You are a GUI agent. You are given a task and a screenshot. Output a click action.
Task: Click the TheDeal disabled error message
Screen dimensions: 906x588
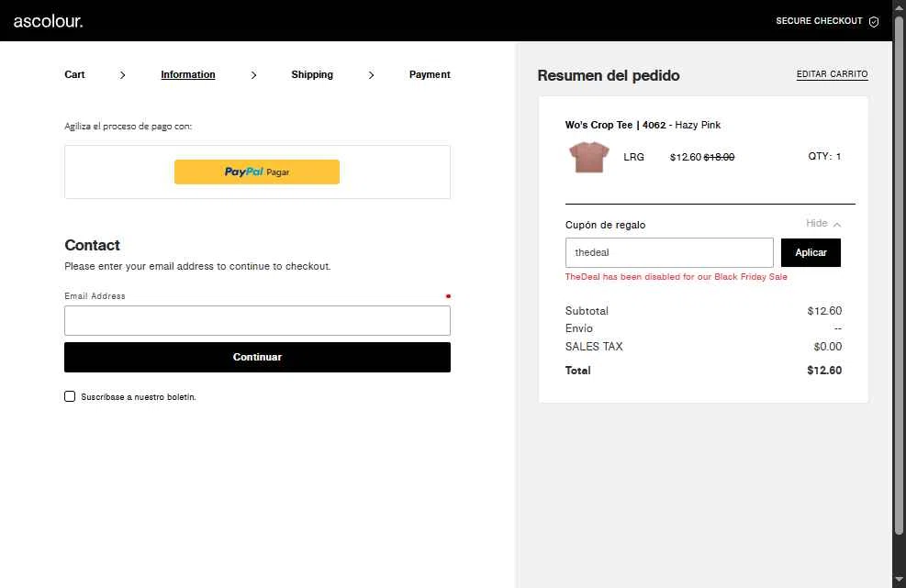point(676,277)
